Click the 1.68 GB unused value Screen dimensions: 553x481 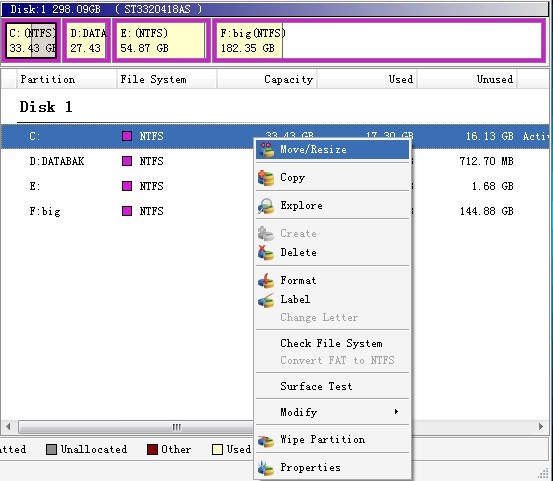coord(493,186)
